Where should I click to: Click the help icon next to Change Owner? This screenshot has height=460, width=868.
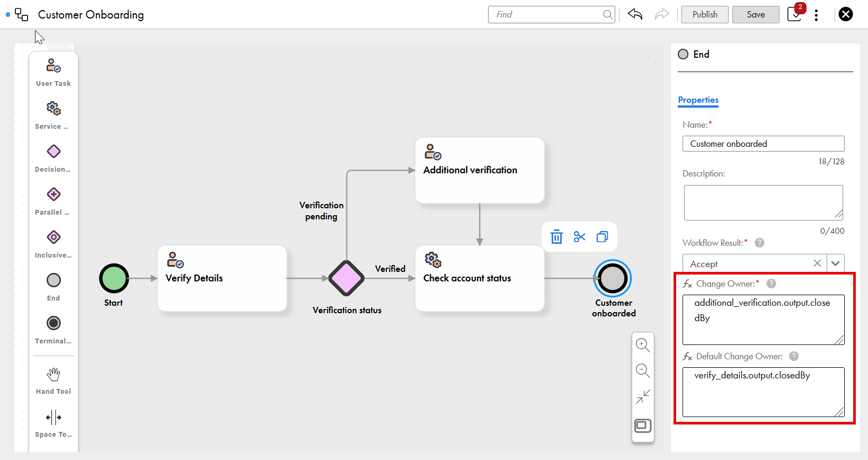[x=772, y=284]
